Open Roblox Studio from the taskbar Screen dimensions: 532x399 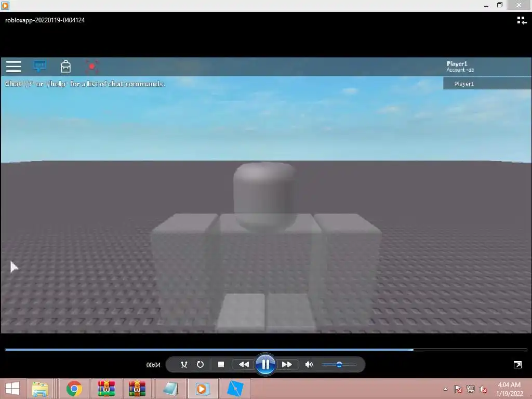pos(235,389)
